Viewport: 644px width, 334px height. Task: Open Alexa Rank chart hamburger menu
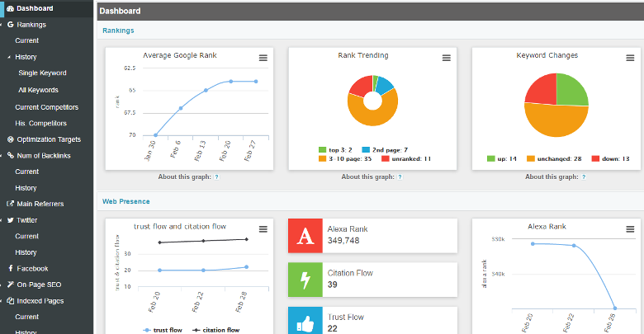coord(630,229)
